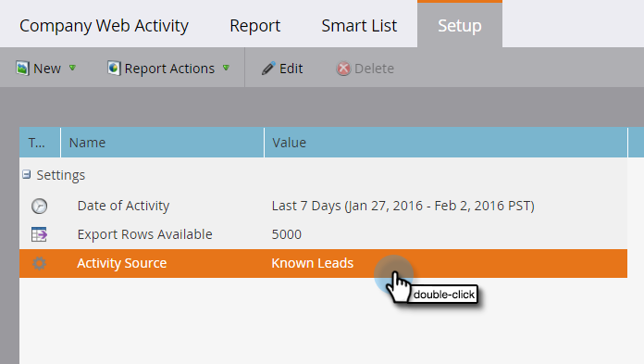Click the Edit button label
644x364 pixels.
[291, 69]
